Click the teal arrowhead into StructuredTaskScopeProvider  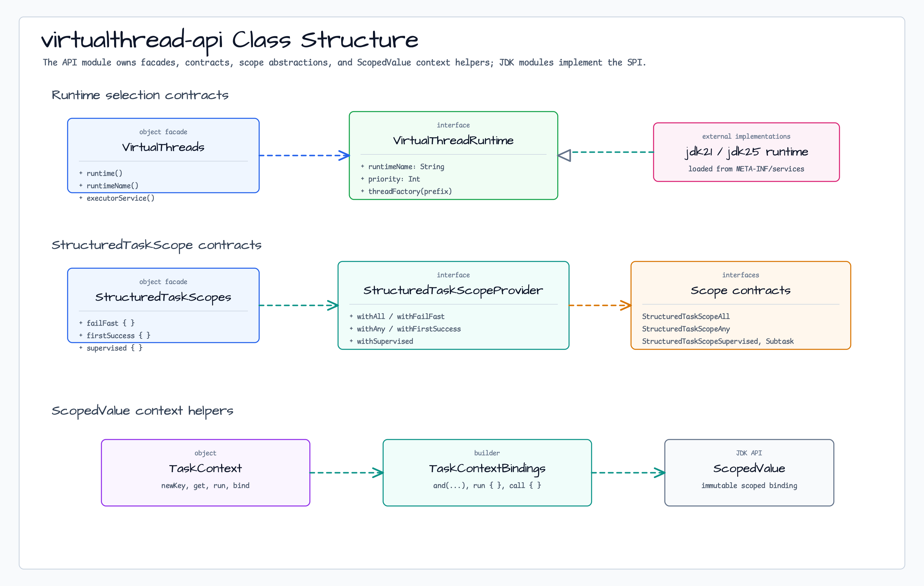333,305
